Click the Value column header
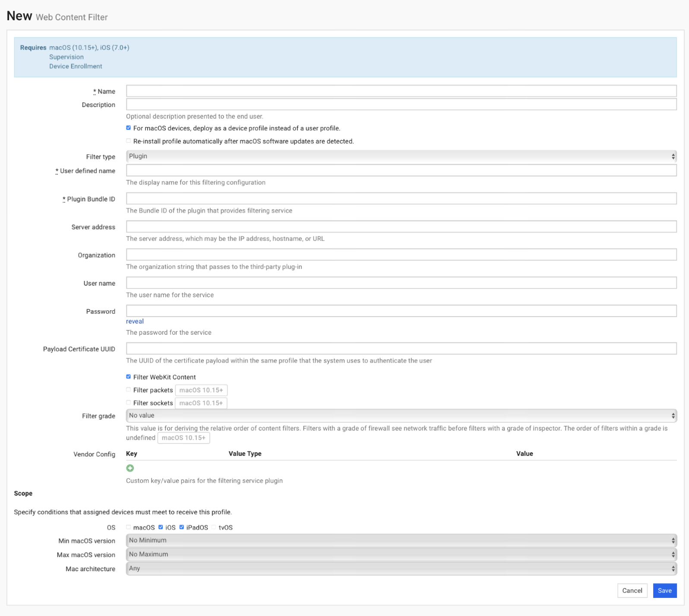 525,453
